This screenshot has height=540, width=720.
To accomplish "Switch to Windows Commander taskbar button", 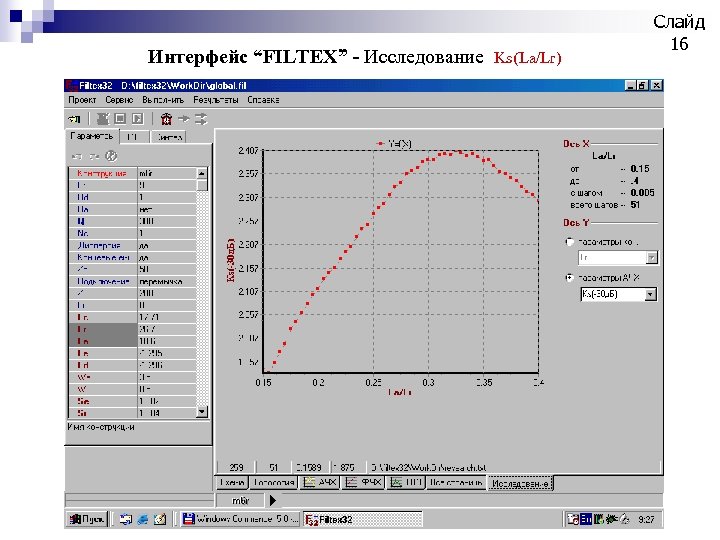I will pyautogui.click(x=240, y=519).
